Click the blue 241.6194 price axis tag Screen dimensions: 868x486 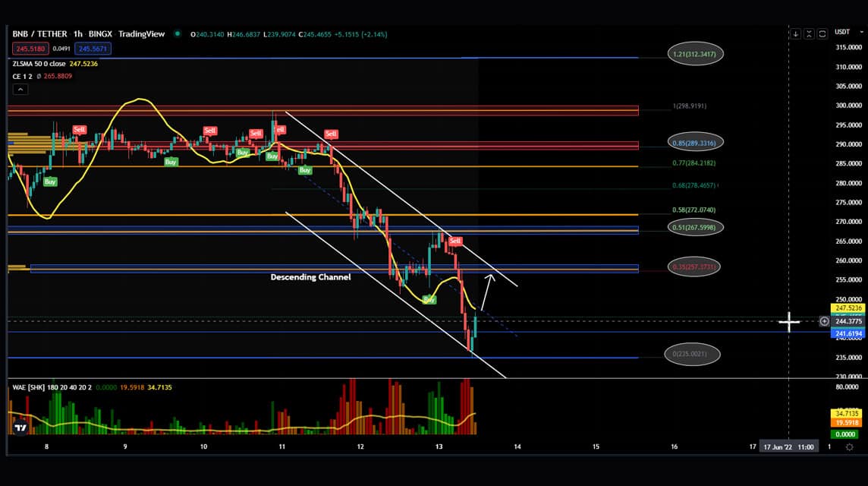[x=848, y=333]
